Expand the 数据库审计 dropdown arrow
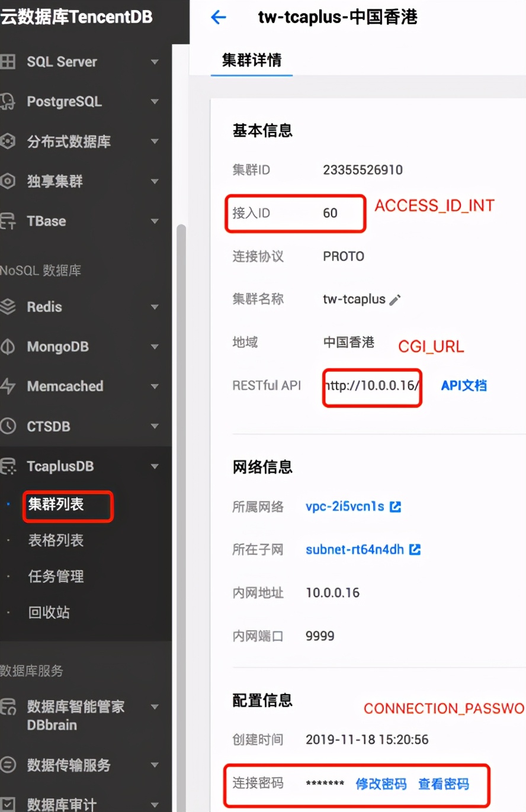This screenshot has width=526, height=812. pos(154,804)
